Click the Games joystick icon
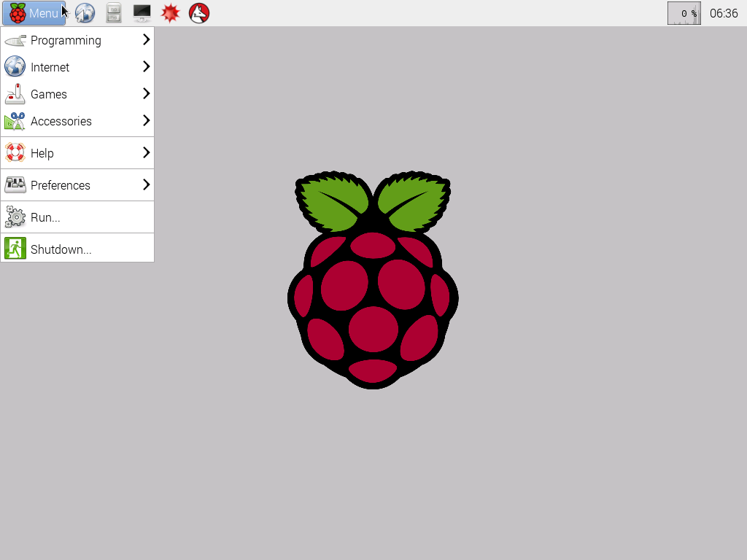This screenshot has width=747, height=560. point(15,94)
